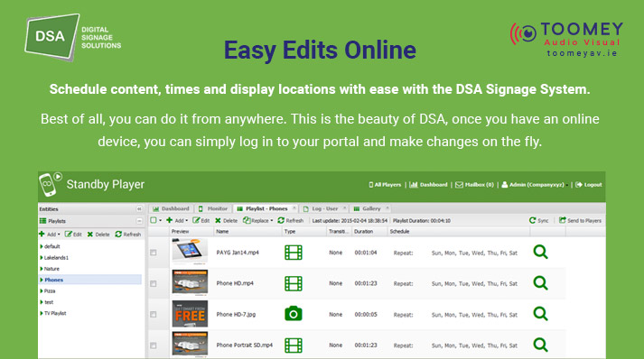Screen dimensions: 644x359
Task: Open select-all checkbox dropdown arrow
Action: [160, 221]
